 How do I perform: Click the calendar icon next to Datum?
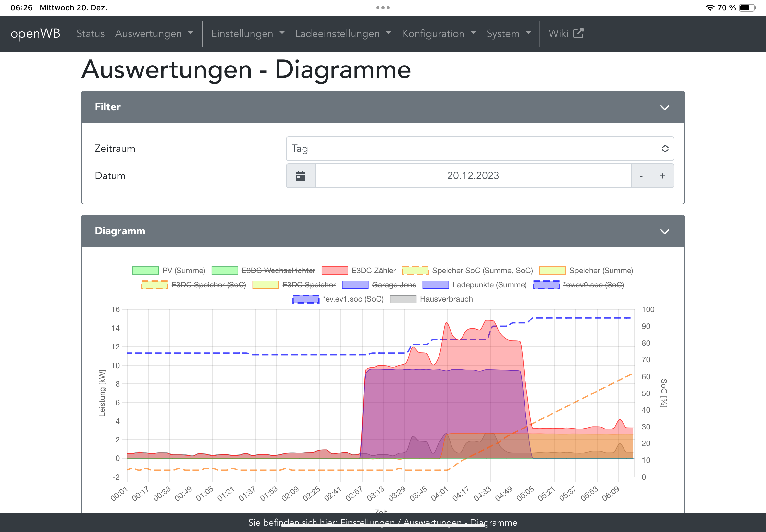[301, 176]
